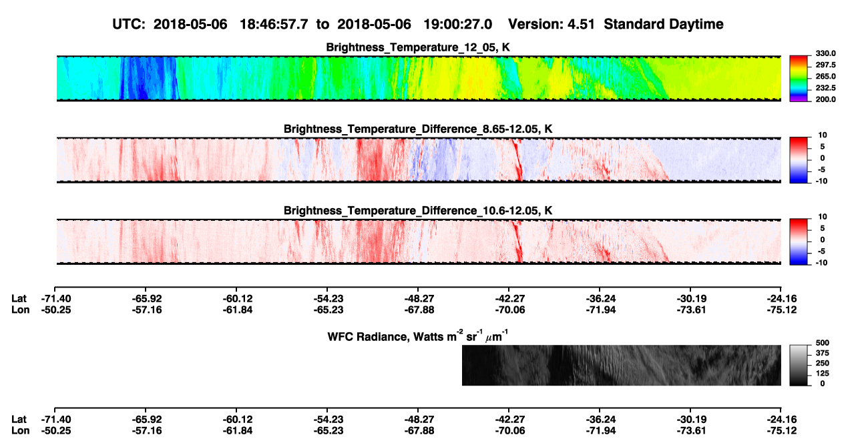Click longitude '-70.06' on the upper axis

pos(509,310)
